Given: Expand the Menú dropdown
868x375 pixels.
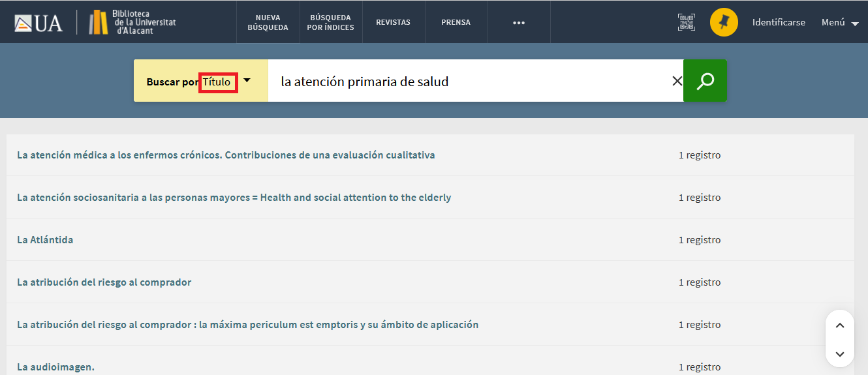Looking at the screenshot, I should (840, 22).
